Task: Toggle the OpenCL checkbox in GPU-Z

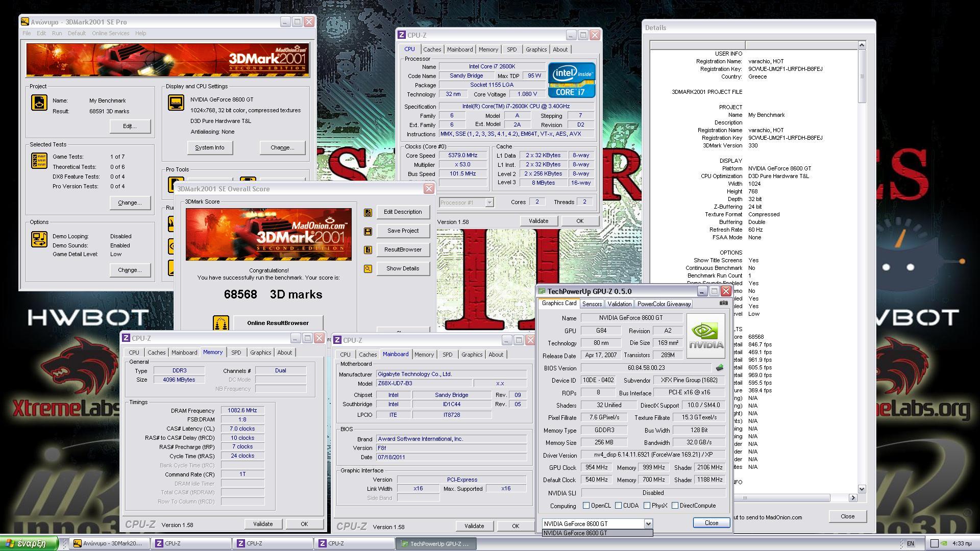Action: [586, 506]
